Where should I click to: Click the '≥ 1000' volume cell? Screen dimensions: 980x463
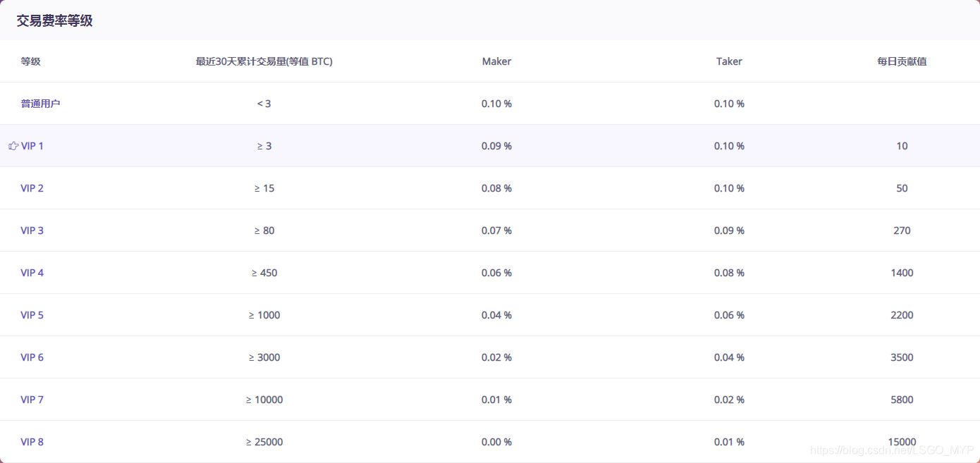[264, 315]
